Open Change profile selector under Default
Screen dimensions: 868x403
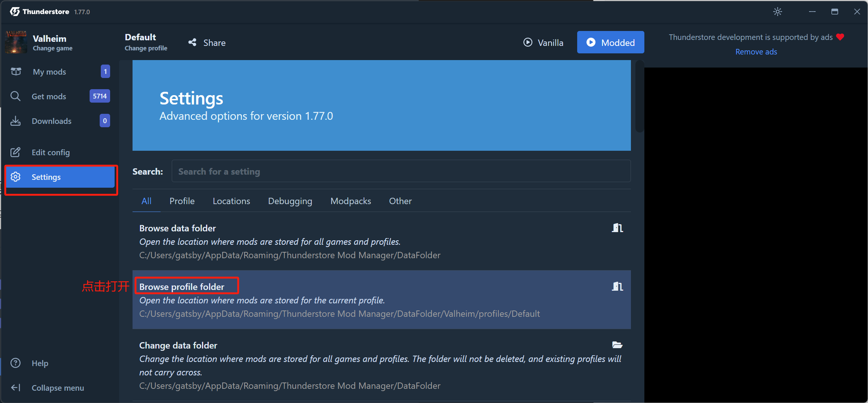[146, 49]
